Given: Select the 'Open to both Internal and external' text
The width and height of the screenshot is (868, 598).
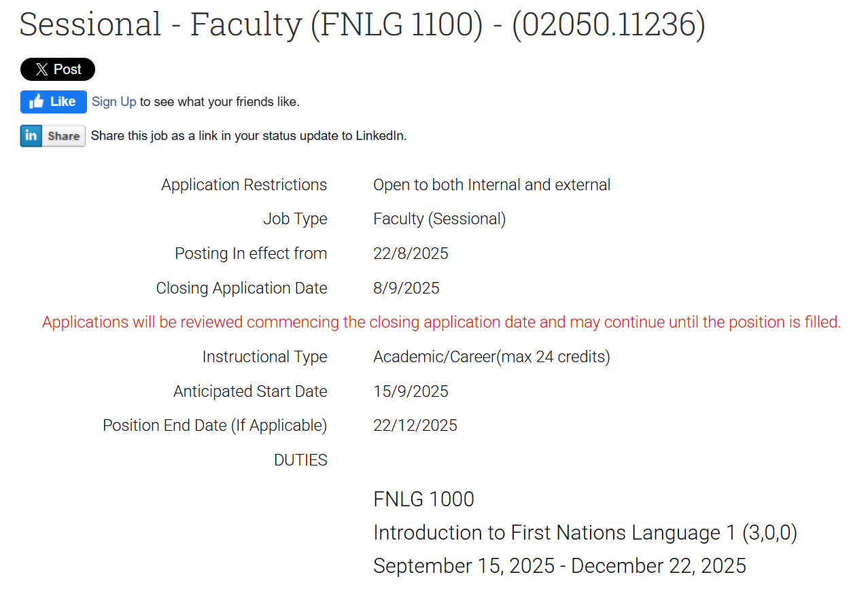Looking at the screenshot, I should (491, 185).
